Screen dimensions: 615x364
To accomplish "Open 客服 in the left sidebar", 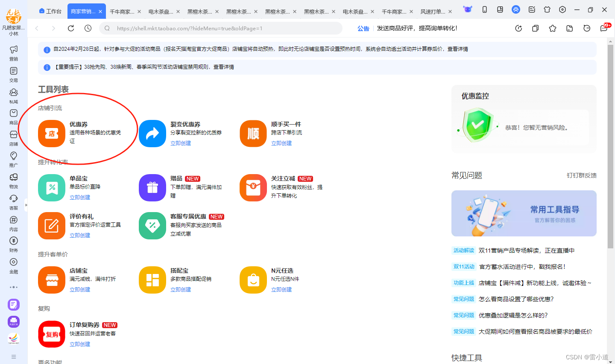I will point(14,202).
